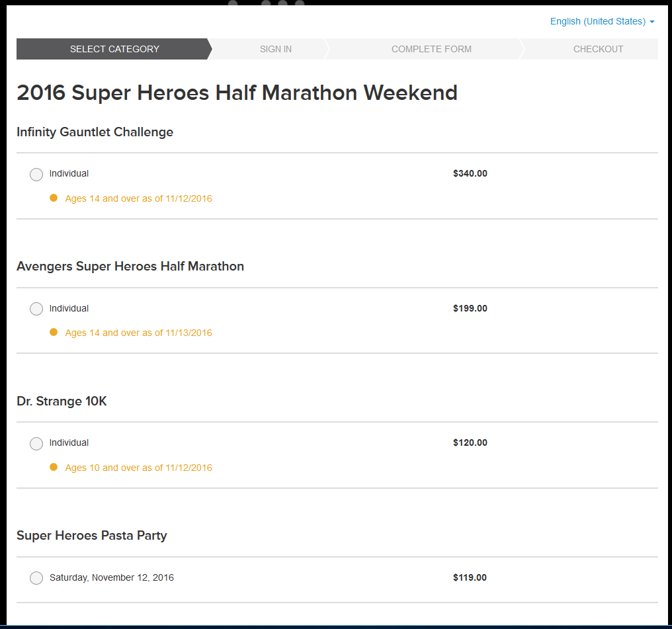Click the Avengers Super Heroes Half Marathon heading

pyautogui.click(x=130, y=266)
